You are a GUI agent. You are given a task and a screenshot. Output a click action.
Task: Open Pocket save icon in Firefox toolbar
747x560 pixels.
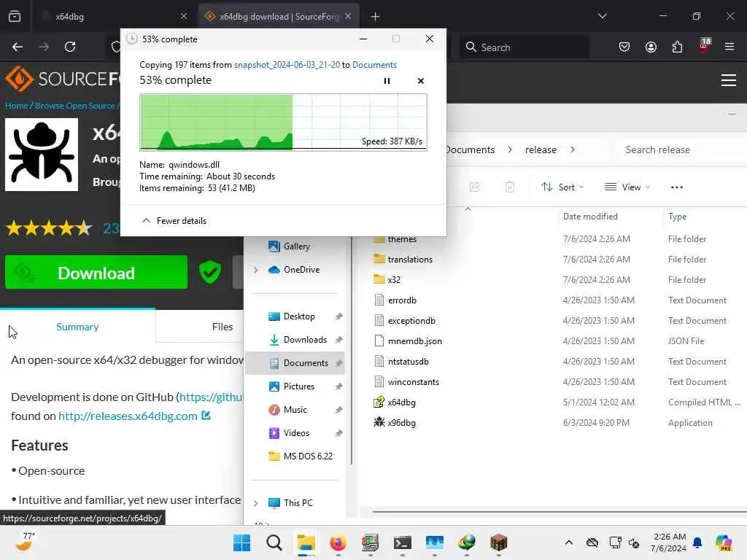tap(624, 47)
